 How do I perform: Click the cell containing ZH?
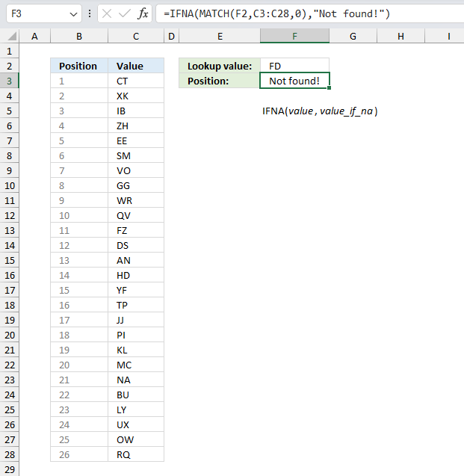[136, 126]
